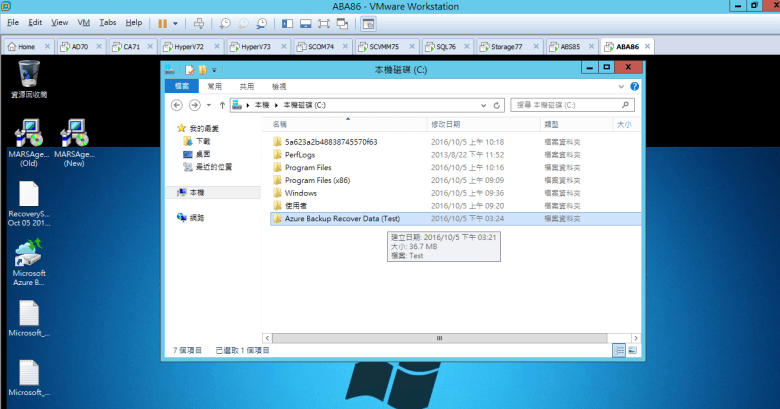The height and width of the screenshot is (409, 780).
Task: Select the Azure Backup Recover Data (Test) folder
Action: tap(341, 218)
